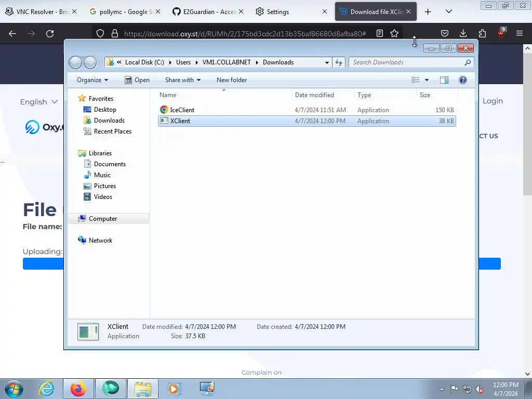Screen dimensions: 532x399
Task: Click Local Disk (C:) in address bar
Action: click(144, 62)
